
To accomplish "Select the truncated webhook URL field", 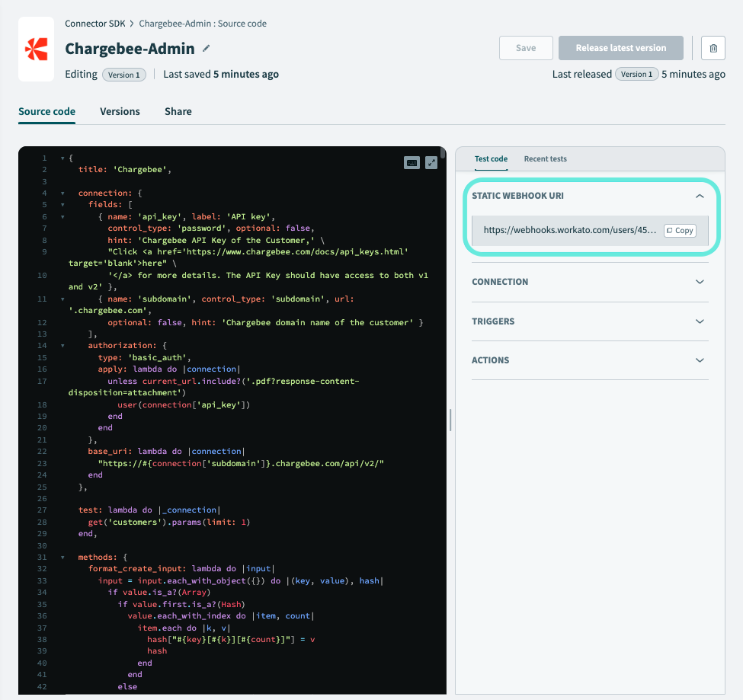I will pyautogui.click(x=564, y=230).
